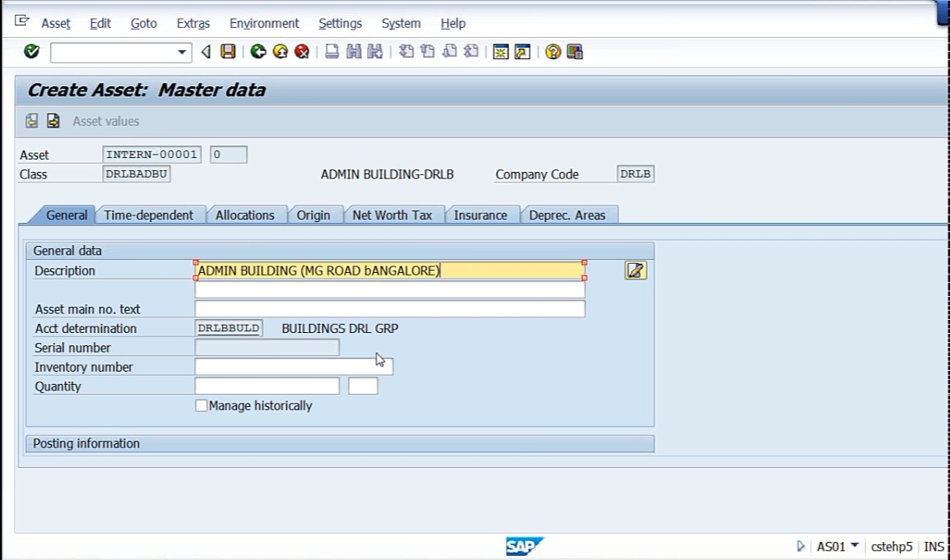Click the INS insert mode indicator
Screen dimensions: 950x560
point(934,546)
